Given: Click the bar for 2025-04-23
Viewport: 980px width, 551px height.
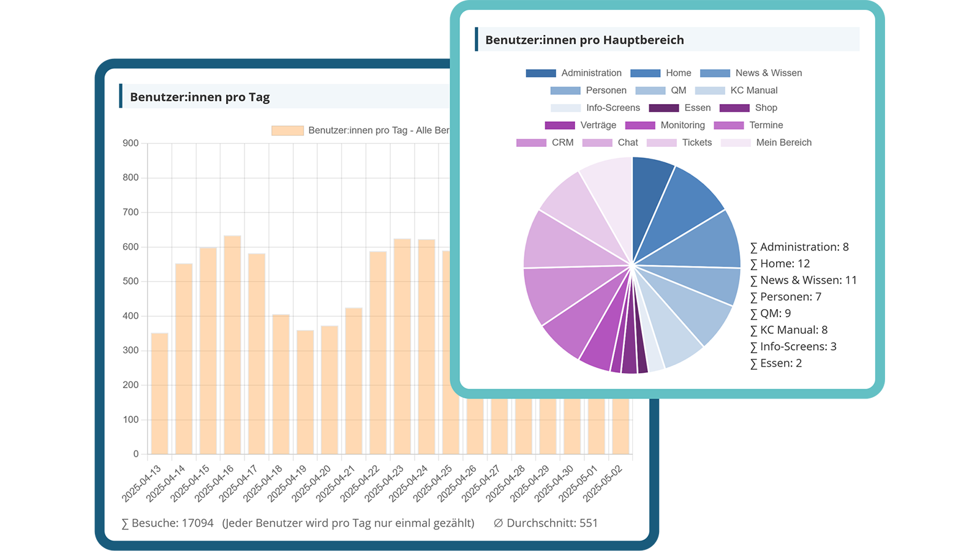Looking at the screenshot, I should pyautogui.click(x=402, y=347).
